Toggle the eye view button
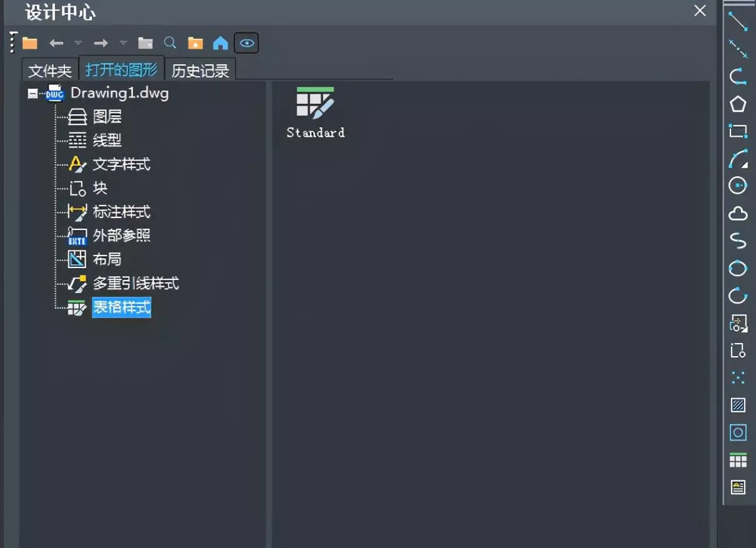The height and width of the screenshot is (548, 756). [x=247, y=43]
